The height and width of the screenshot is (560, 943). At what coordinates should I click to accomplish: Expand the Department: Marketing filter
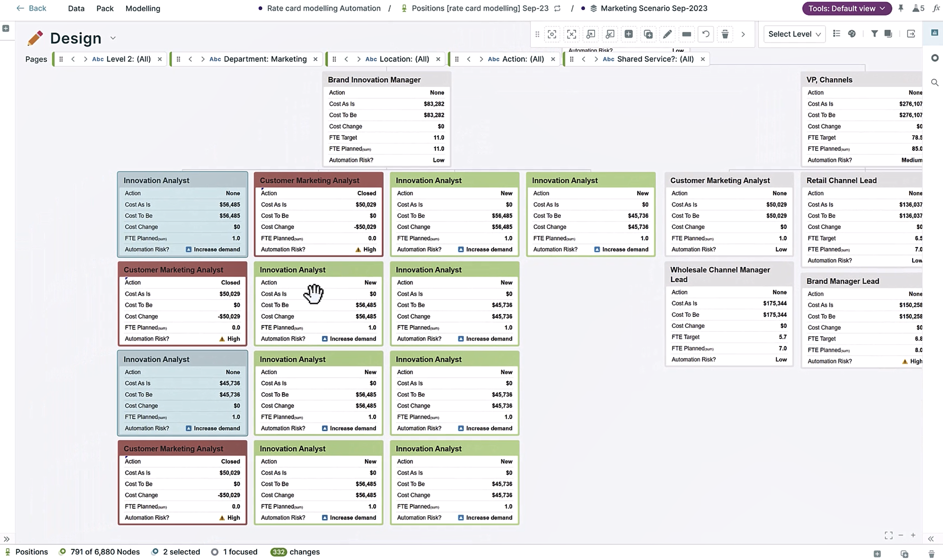point(202,58)
